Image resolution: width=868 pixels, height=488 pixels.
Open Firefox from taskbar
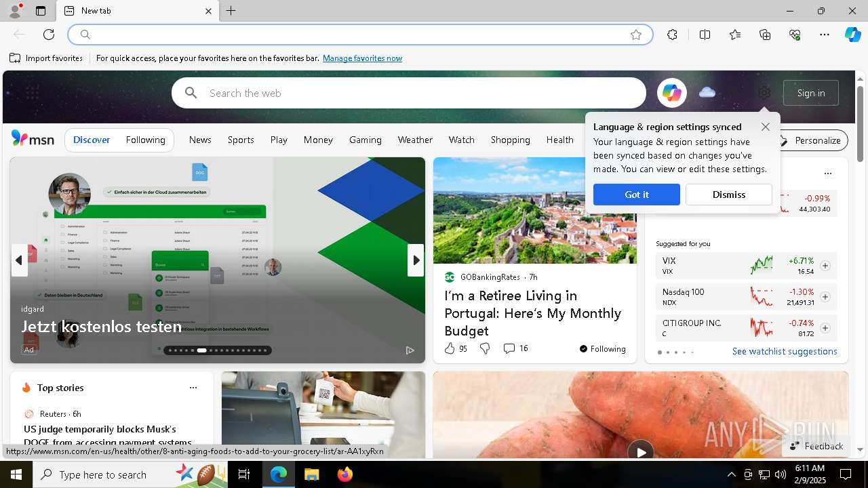(344, 474)
